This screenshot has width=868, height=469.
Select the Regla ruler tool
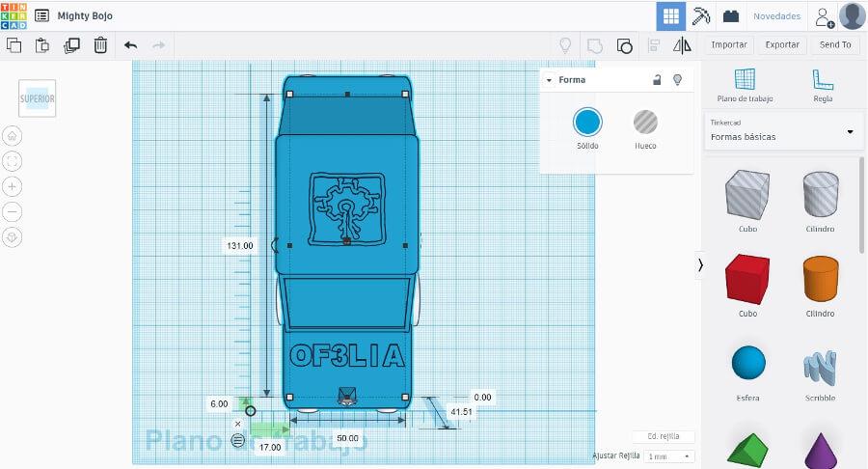coord(823,85)
